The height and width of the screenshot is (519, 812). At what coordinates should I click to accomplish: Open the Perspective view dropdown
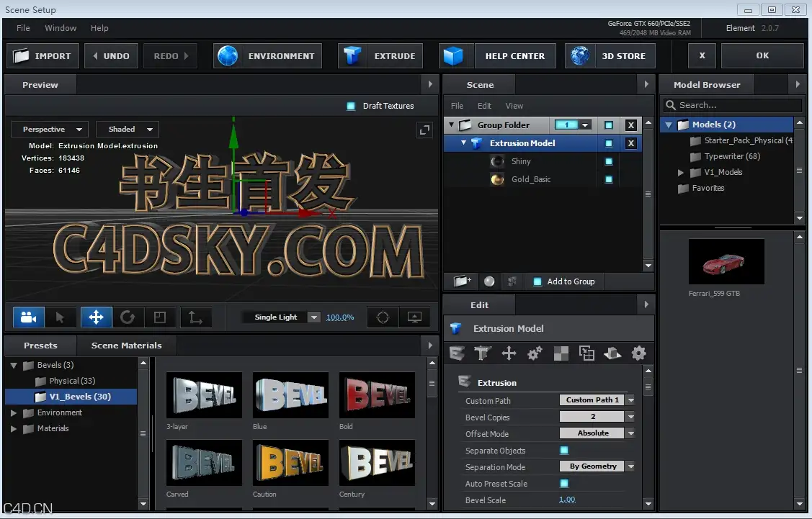click(50, 130)
